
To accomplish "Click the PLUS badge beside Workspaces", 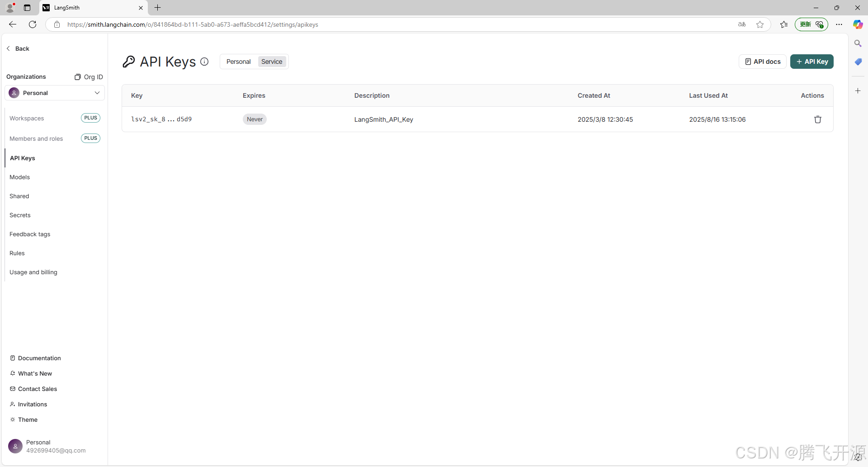I will coord(90,118).
